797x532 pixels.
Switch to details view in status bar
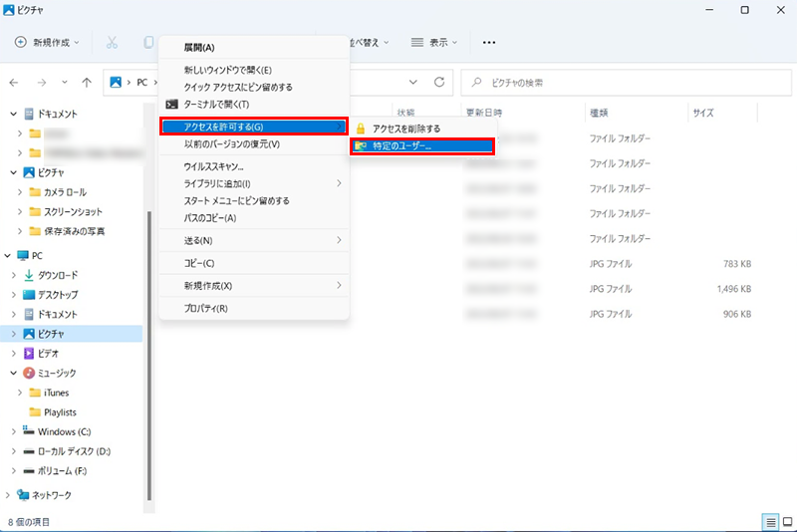click(770, 522)
